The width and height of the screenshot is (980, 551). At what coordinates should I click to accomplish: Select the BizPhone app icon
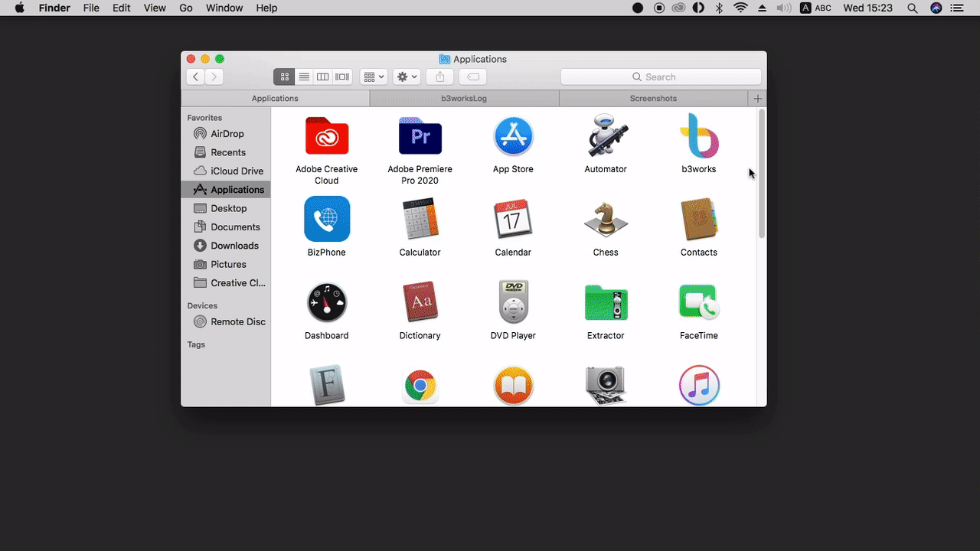[x=327, y=219]
